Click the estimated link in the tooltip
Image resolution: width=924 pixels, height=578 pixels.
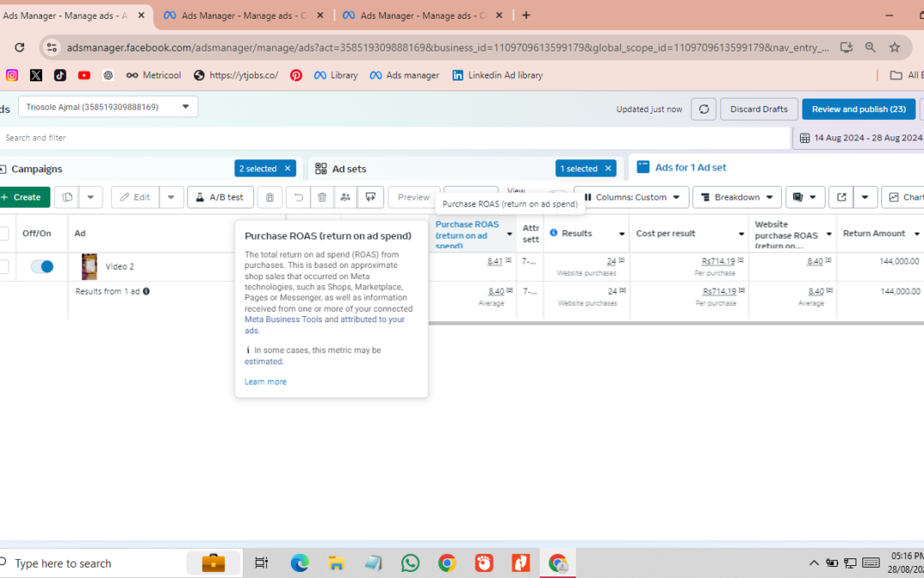[x=264, y=361]
